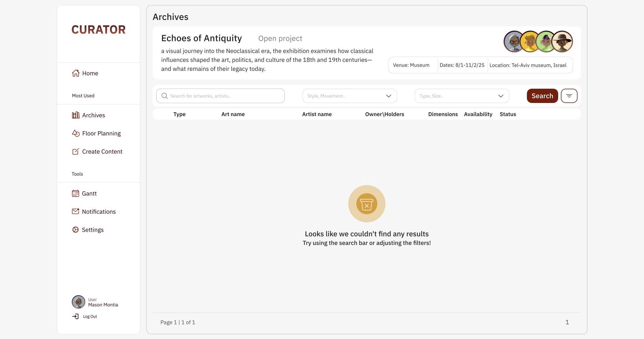644x339 pixels.
Task: Open the filter options icon button
Action: pos(569,96)
